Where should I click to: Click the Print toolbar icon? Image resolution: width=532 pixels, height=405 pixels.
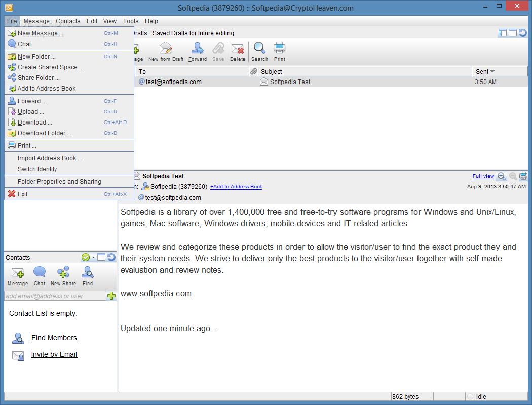pos(280,48)
